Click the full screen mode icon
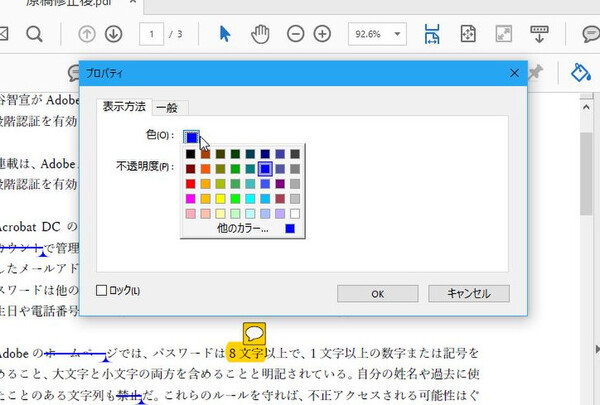600x405 pixels. (504, 34)
